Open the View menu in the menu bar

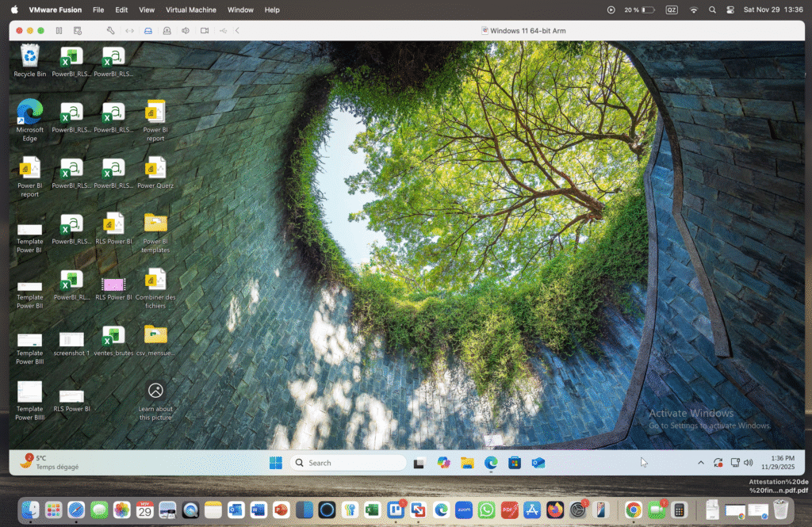click(x=147, y=10)
